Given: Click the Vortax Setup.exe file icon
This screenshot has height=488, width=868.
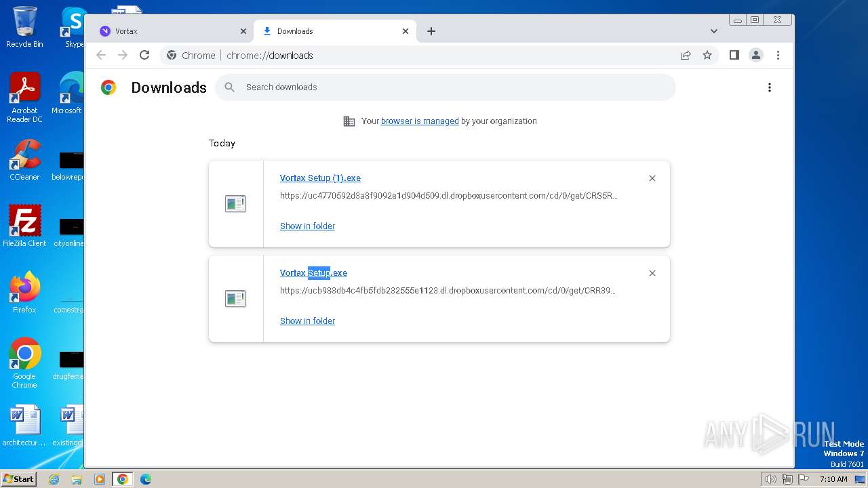Looking at the screenshot, I should point(235,298).
